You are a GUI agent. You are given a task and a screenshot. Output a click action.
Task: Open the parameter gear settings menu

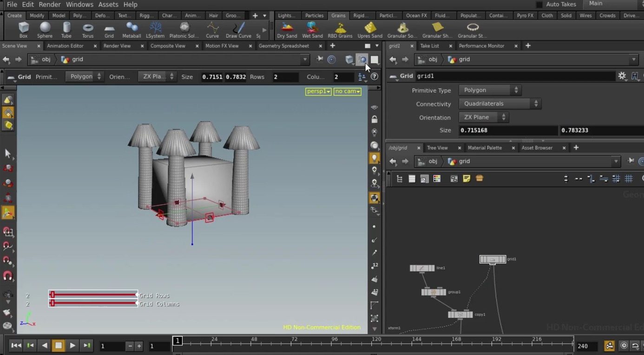point(622,76)
